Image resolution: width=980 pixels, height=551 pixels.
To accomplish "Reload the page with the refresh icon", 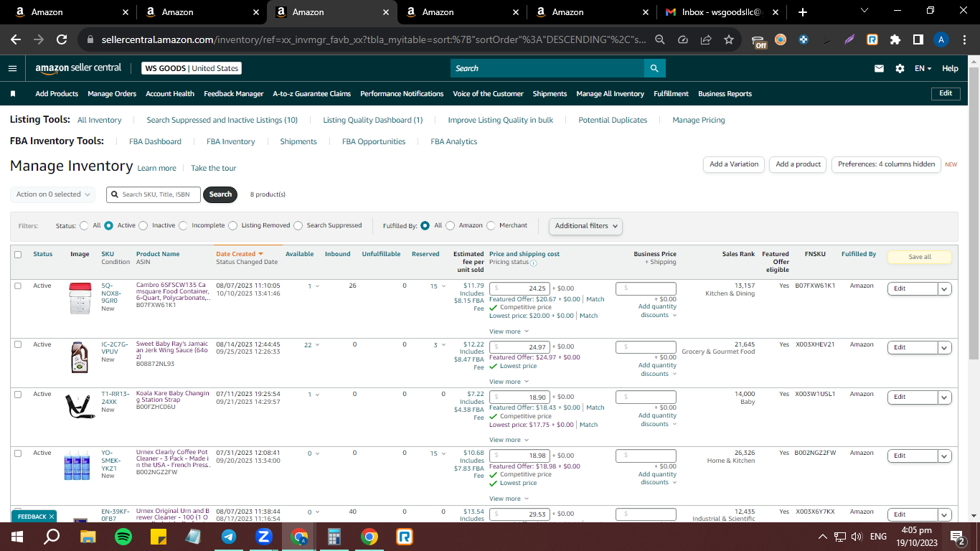I will point(62,40).
